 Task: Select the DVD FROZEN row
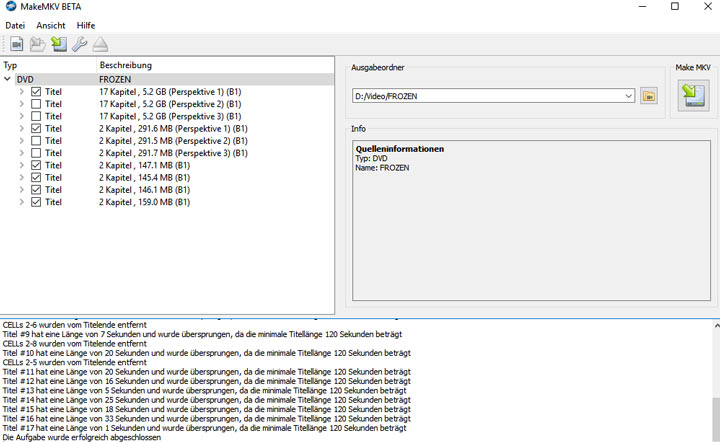167,79
